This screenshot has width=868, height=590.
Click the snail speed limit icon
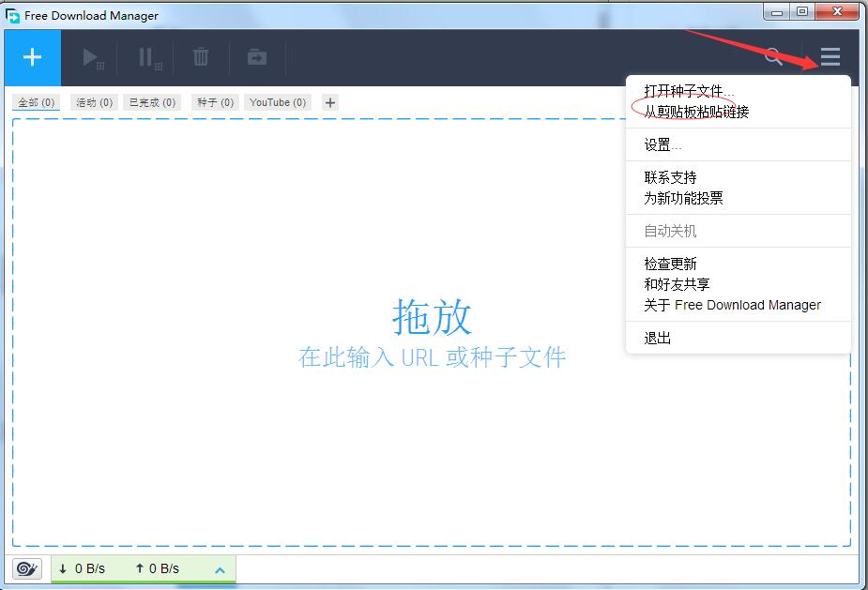pos(25,568)
